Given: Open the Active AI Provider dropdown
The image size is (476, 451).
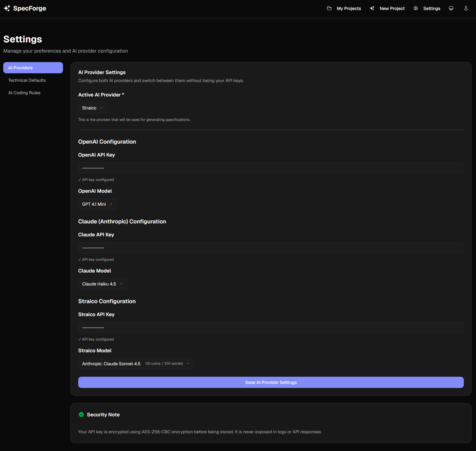Looking at the screenshot, I should [92, 108].
